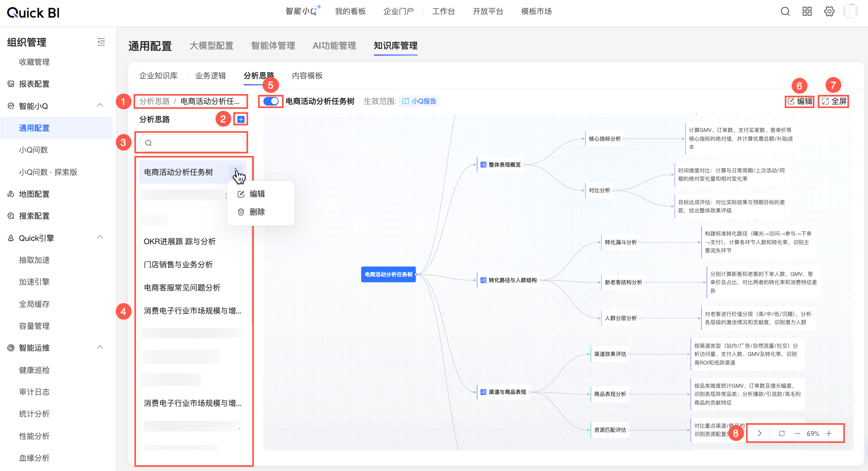Click the reset zoom refresh icon
868x471 pixels.
782,433
